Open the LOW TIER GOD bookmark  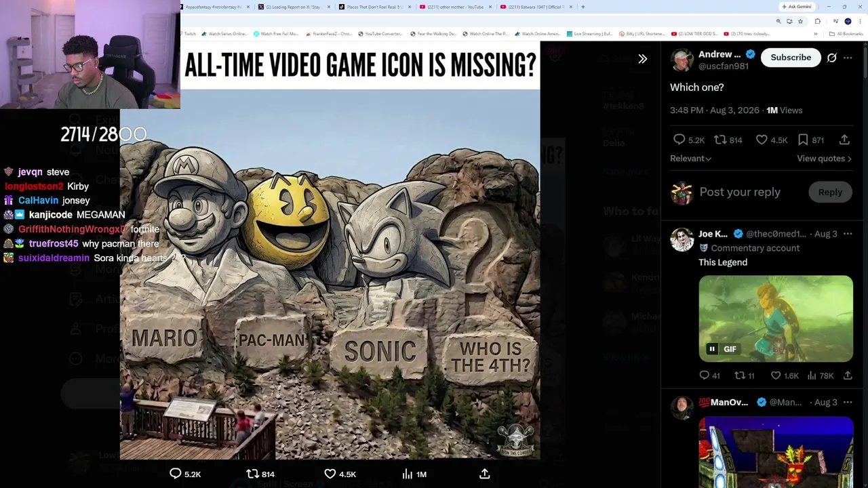click(694, 34)
